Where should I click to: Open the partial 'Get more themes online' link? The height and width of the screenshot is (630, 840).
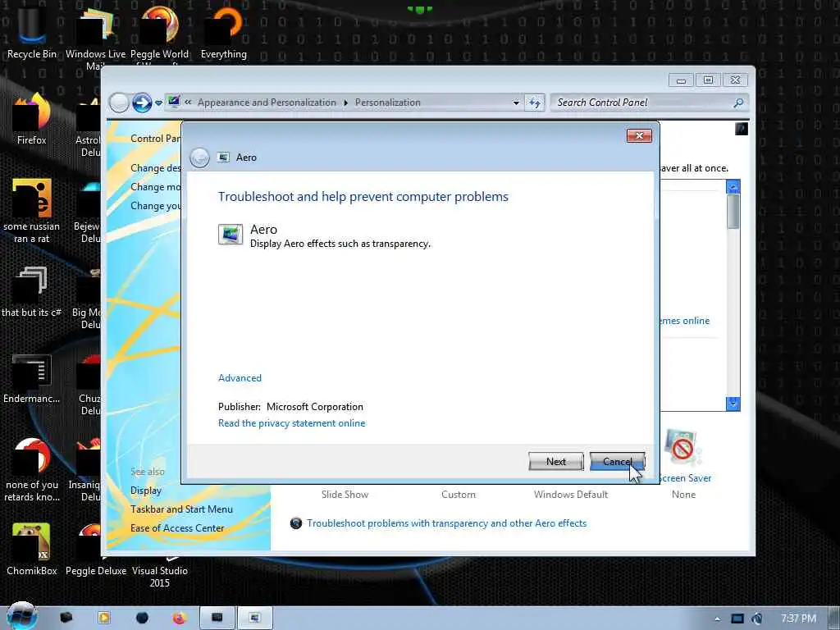[x=685, y=321]
